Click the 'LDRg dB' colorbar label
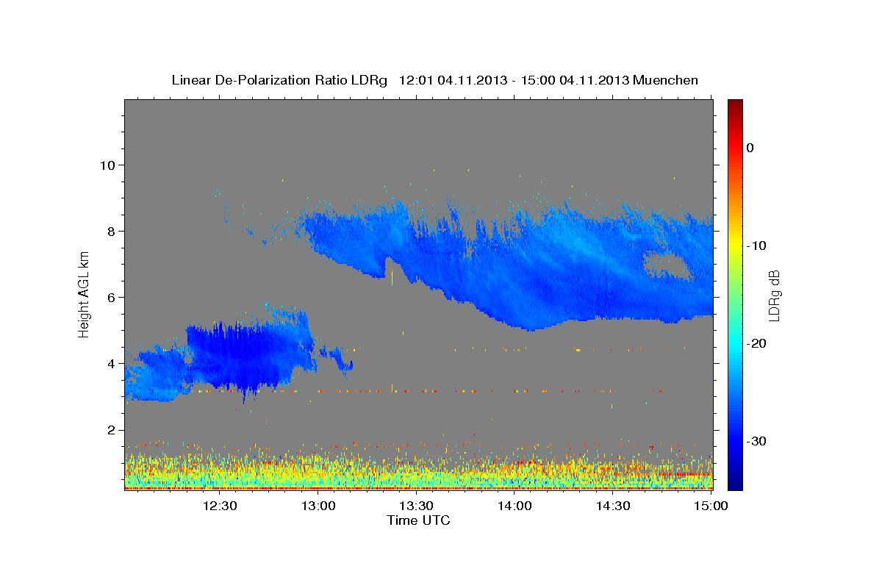This screenshot has height=588, width=882. point(773,295)
